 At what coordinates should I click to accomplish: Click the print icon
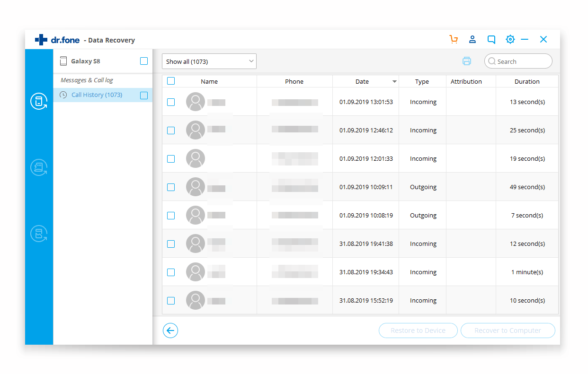467,61
